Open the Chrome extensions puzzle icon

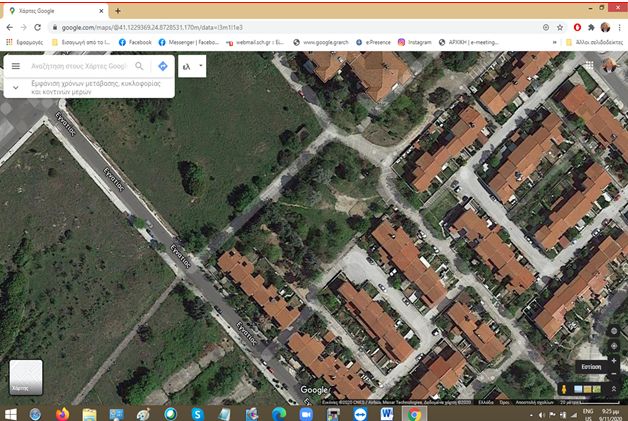(591, 27)
